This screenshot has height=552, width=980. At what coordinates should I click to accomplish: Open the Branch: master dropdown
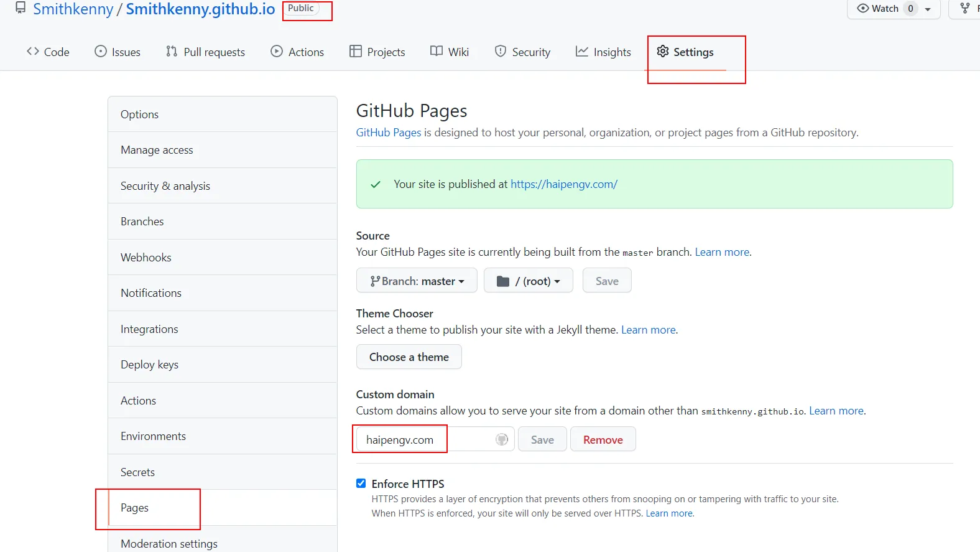coord(417,281)
